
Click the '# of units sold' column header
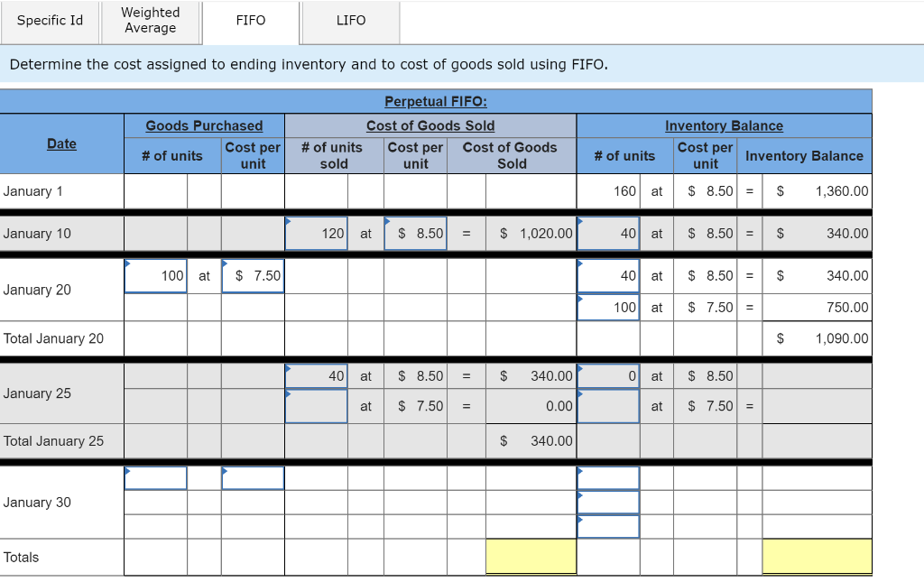pos(332,155)
